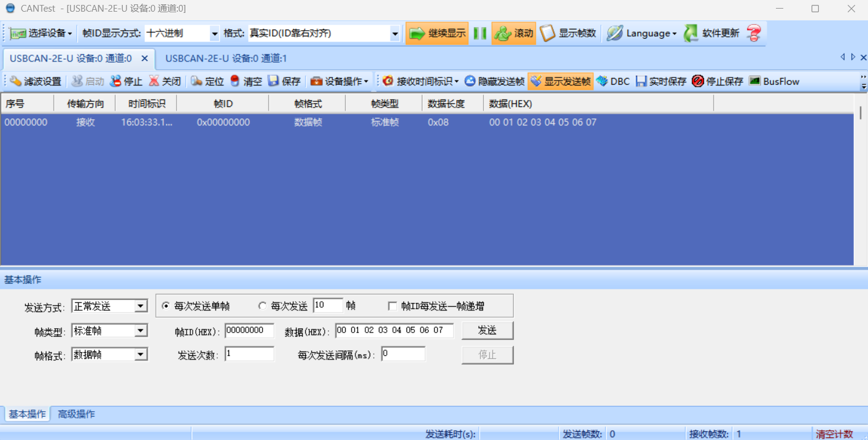The height and width of the screenshot is (440, 868).
Task: Switch to 高级操作 bottom tab
Action: [x=76, y=414]
